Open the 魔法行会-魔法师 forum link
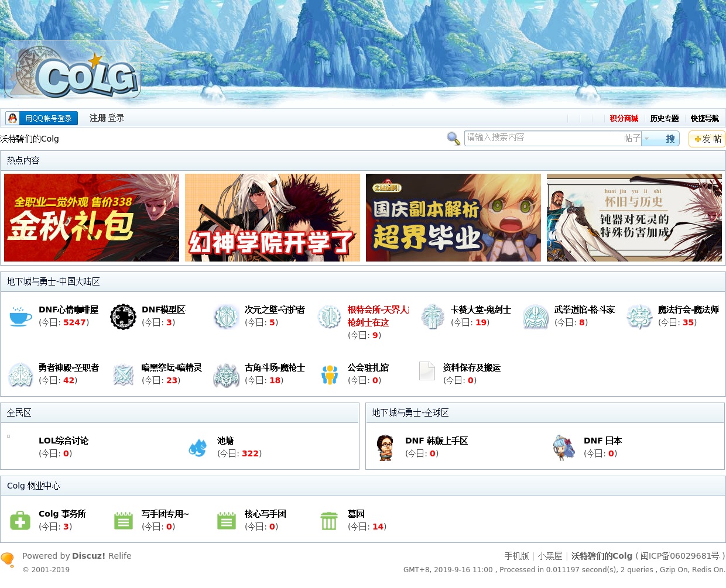 688,310
